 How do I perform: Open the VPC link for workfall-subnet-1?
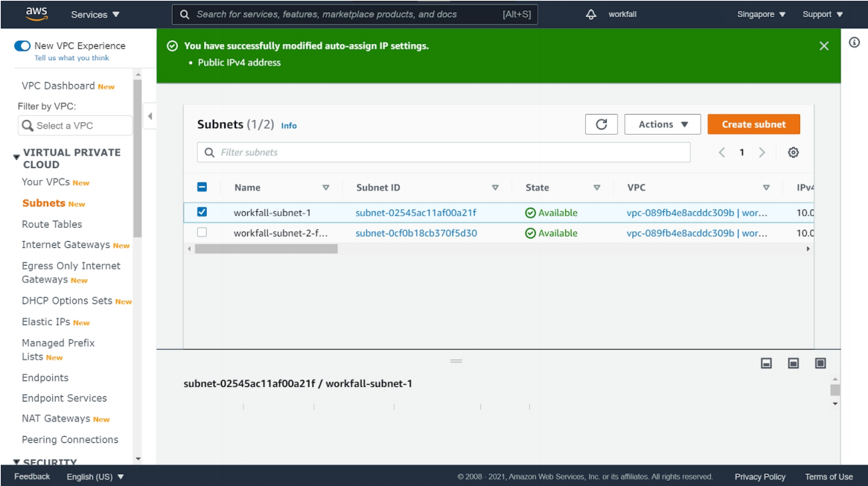(x=697, y=213)
